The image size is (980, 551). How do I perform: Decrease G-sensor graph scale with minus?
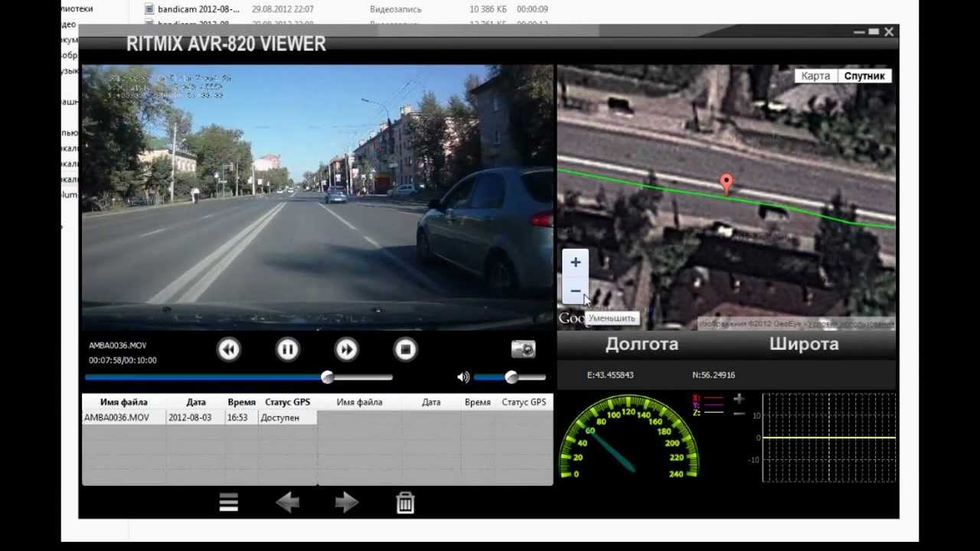(x=738, y=413)
